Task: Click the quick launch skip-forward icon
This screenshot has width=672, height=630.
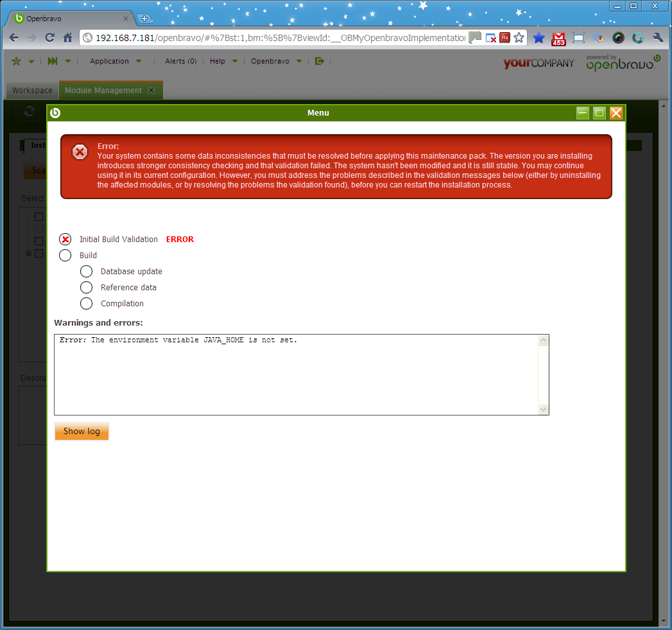Action: (52, 61)
